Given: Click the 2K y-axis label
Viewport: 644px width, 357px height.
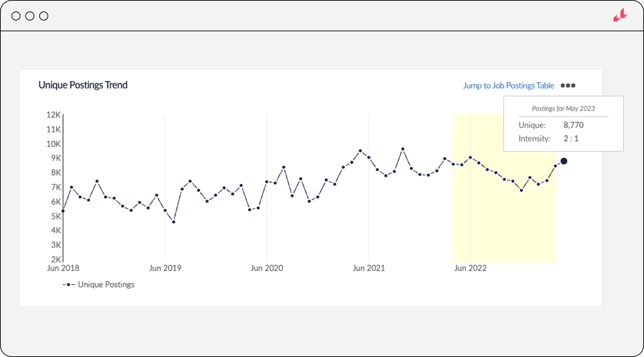Looking at the screenshot, I should (56, 259).
